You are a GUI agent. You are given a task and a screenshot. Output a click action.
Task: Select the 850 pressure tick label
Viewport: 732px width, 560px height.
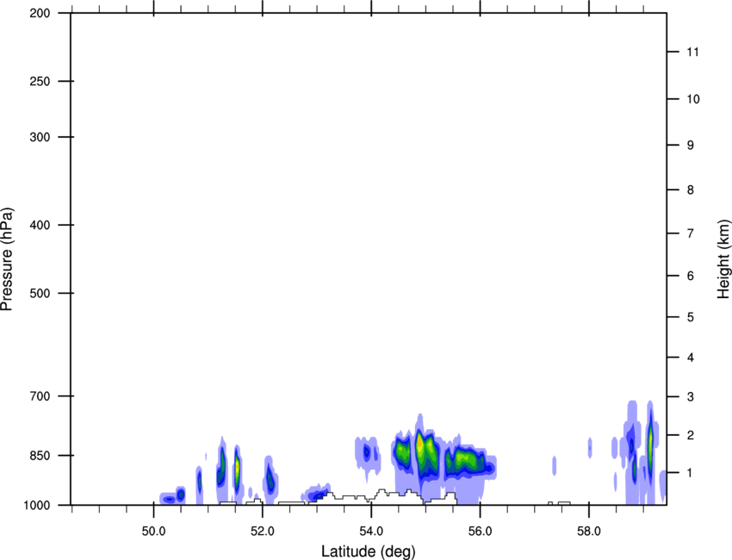click(x=40, y=456)
